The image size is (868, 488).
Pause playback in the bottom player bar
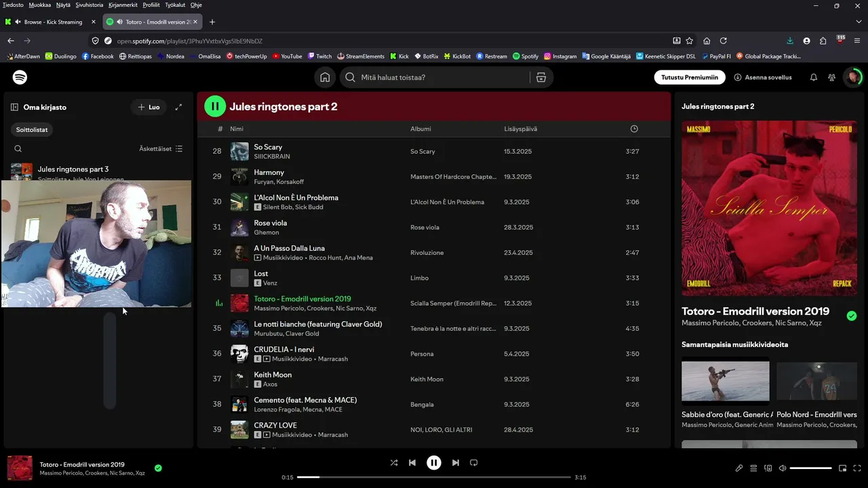[434, 463]
